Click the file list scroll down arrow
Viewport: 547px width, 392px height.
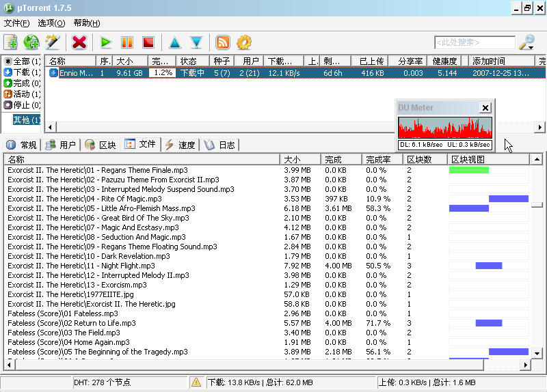tap(537, 354)
